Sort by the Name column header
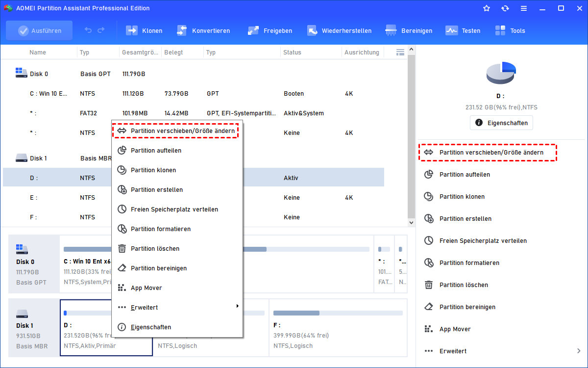This screenshot has height=368, width=588. point(38,53)
